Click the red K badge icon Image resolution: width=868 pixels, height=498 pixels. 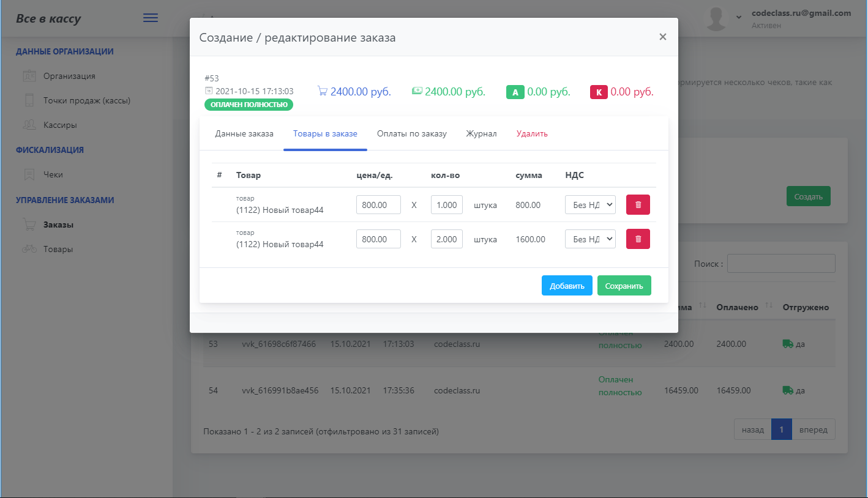pyautogui.click(x=598, y=92)
